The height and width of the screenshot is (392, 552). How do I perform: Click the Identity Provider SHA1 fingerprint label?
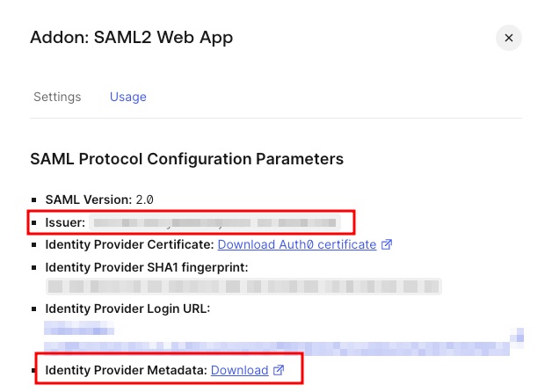click(147, 265)
